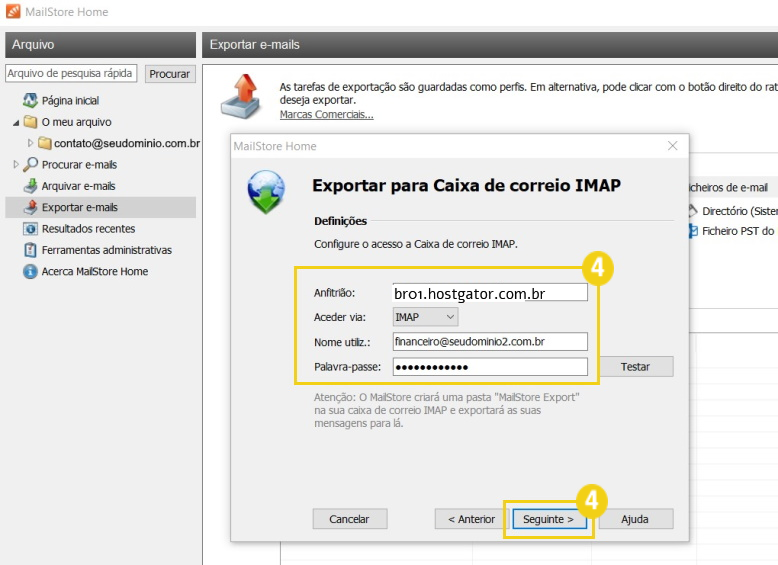The height and width of the screenshot is (565, 778).
Task: Click the Cancelar button
Action: click(x=349, y=519)
